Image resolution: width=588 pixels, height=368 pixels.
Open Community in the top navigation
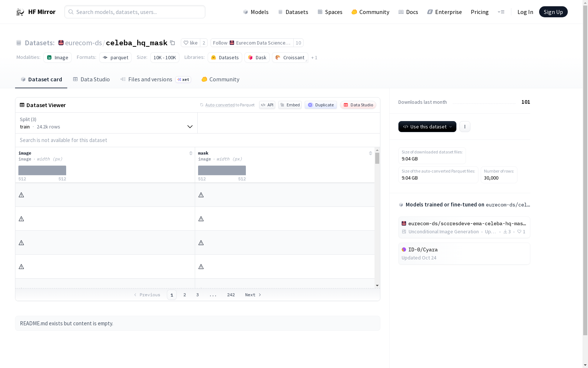coord(370,12)
